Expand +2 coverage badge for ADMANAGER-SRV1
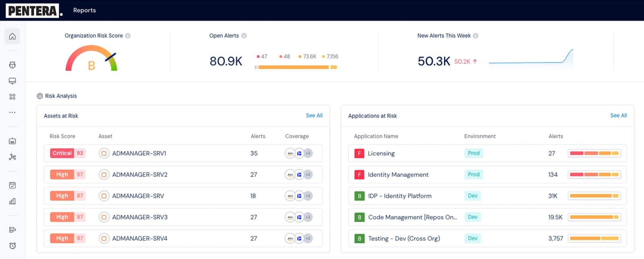The image size is (644, 259). coord(308,153)
